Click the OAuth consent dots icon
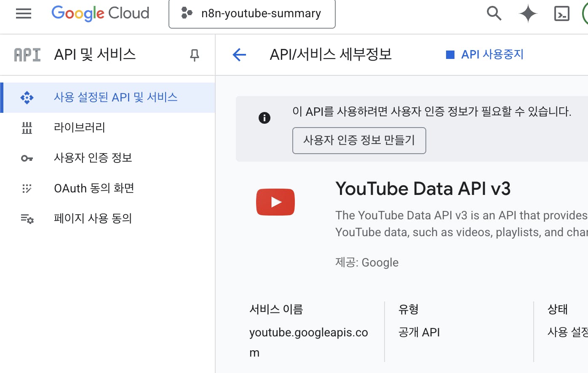Viewport: 588px width, 373px height. click(x=27, y=189)
